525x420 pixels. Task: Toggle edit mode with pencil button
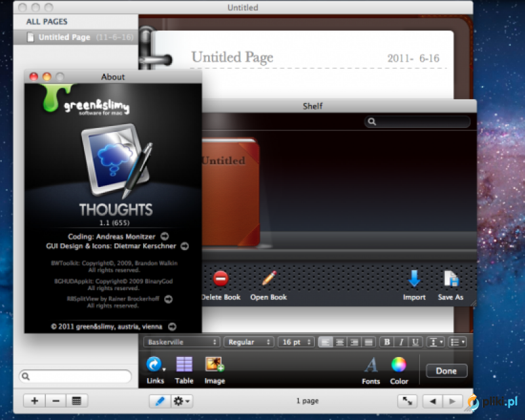pyautogui.click(x=160, y=401)
